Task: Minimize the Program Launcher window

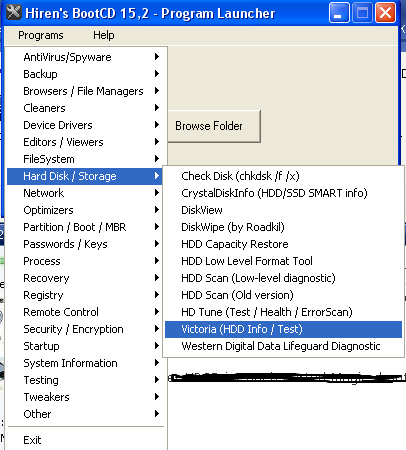Action: [339, 13]
